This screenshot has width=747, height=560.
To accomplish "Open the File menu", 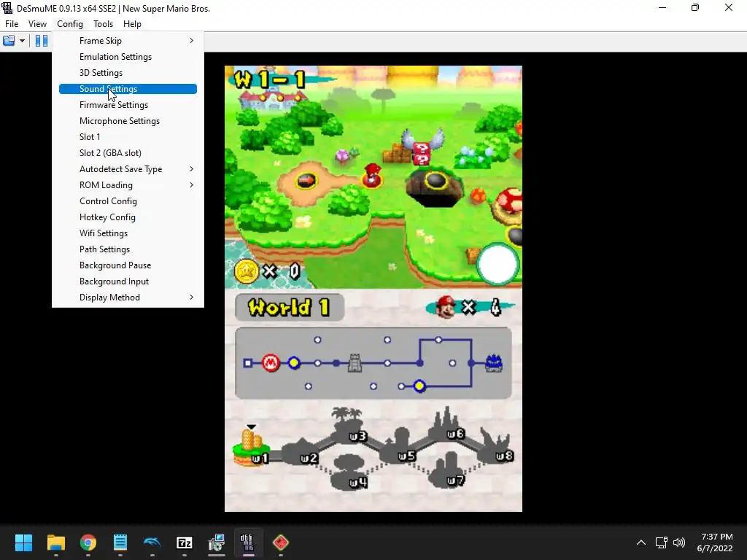I will pos(12,24).
